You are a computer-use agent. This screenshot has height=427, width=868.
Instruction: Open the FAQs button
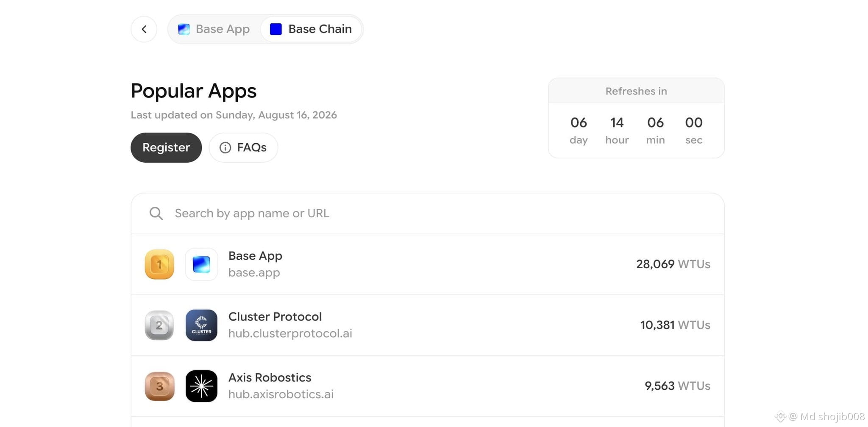click(x=243, y=147)
